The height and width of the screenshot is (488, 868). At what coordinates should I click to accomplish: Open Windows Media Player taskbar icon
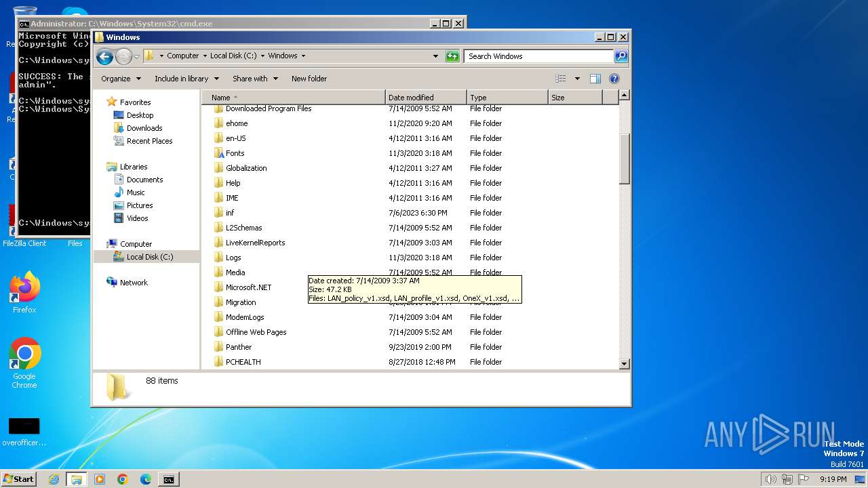click(100, 479)
